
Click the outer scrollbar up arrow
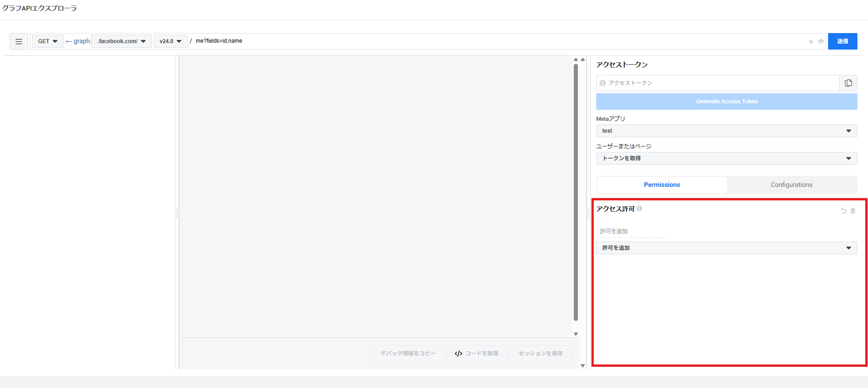tap(582, 60)
